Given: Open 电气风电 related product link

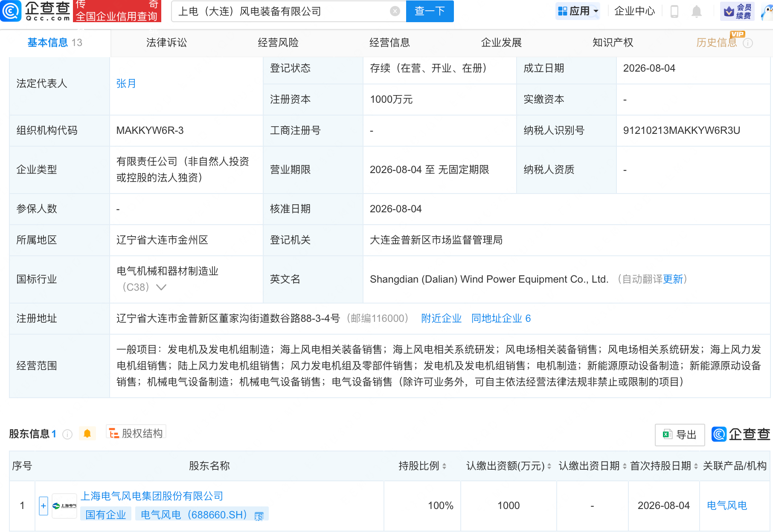Looking at the screenshot, I should [x=727, y=506].
